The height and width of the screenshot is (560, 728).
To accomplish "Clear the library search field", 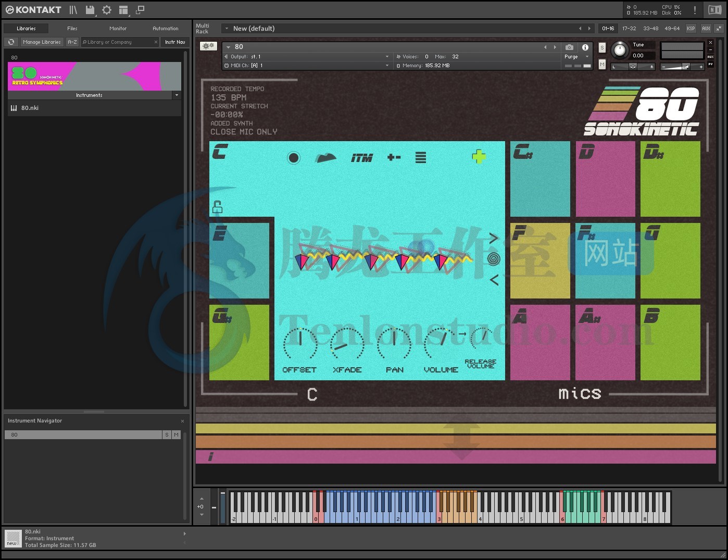I will (156, 42).
